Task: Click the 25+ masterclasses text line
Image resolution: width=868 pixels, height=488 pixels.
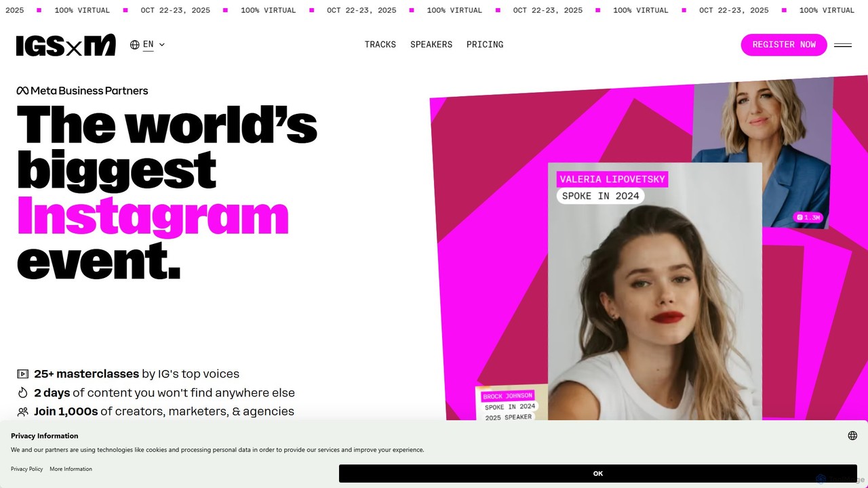Action: click(x=136, y=374)
